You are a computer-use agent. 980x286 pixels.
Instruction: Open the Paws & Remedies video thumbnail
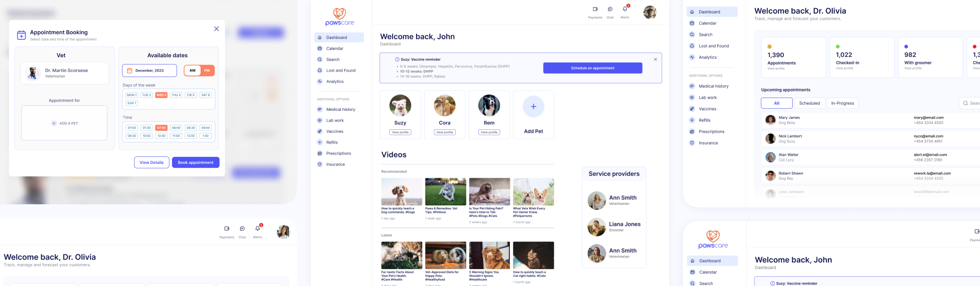point(446,192)
